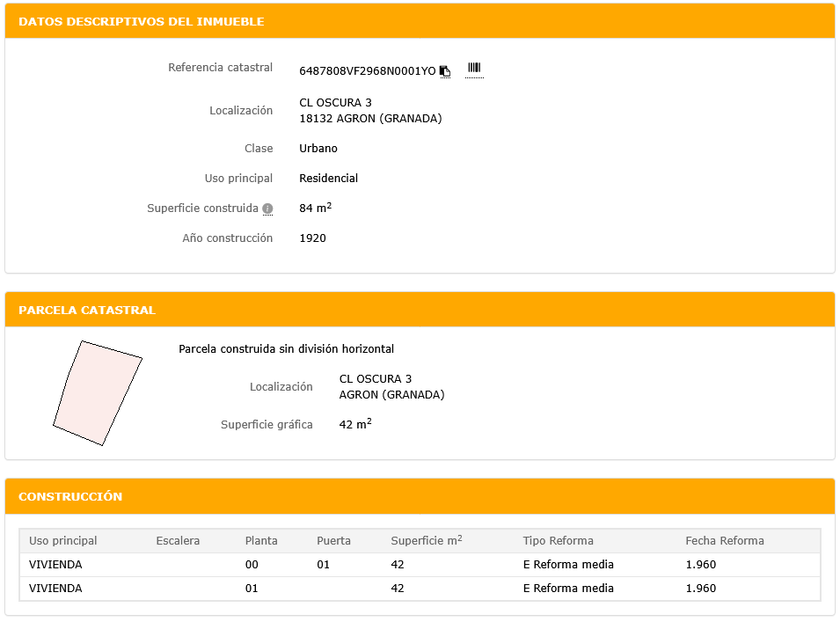Click the Superficie m² column header
This screenshot has width=840, height=622.
click(426, 541)
